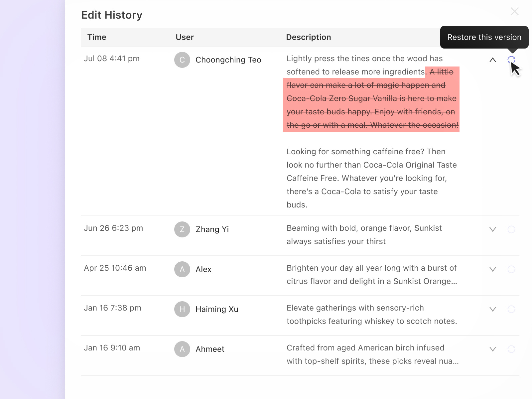The height and width of the screenshot is (399, 532).
Task: Restore Ahmeet's Jan 16 9:10 am version
Action: (512, 349)
